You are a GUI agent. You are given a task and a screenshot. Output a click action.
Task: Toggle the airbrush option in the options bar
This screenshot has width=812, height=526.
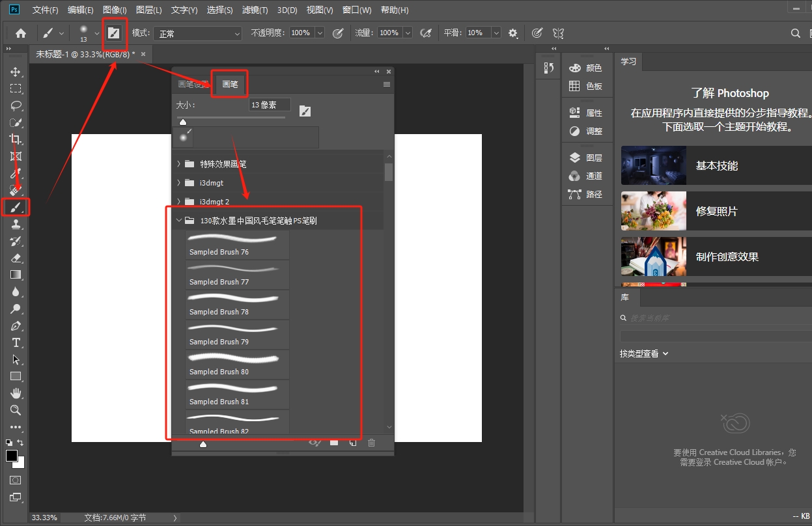pos(426,33)
